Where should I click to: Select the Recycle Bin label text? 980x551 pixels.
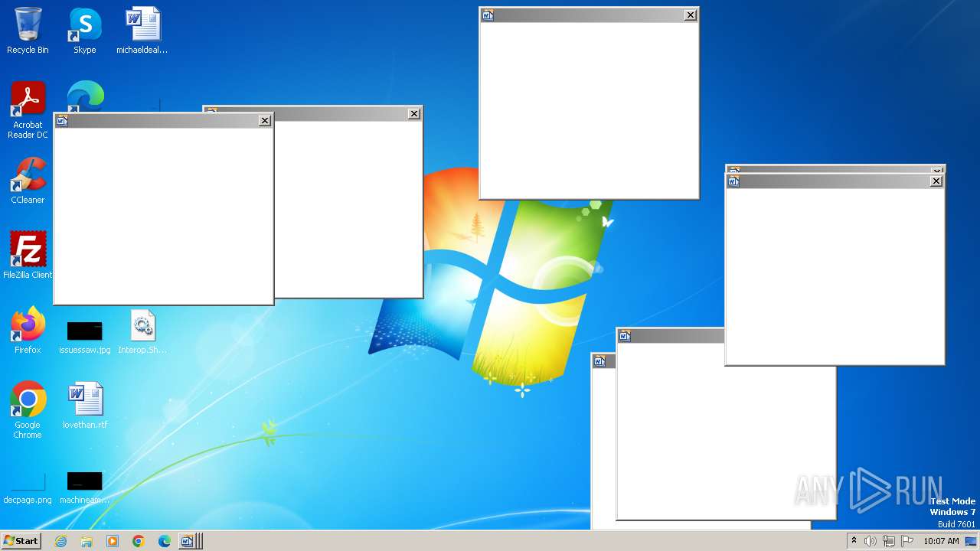28,50
